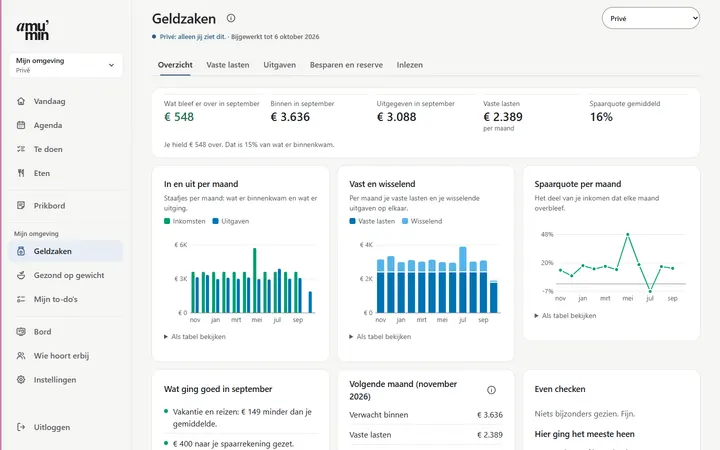Click the Mijn to-do's list icon
Viewport: 720px width, 450px height.
(21, 299)
